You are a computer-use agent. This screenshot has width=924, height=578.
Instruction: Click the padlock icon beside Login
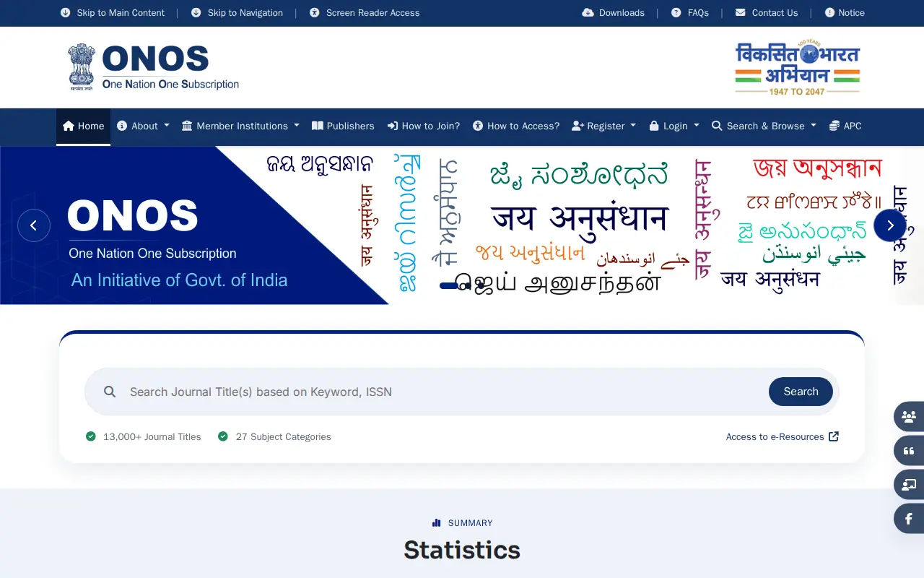pos(654,126)
